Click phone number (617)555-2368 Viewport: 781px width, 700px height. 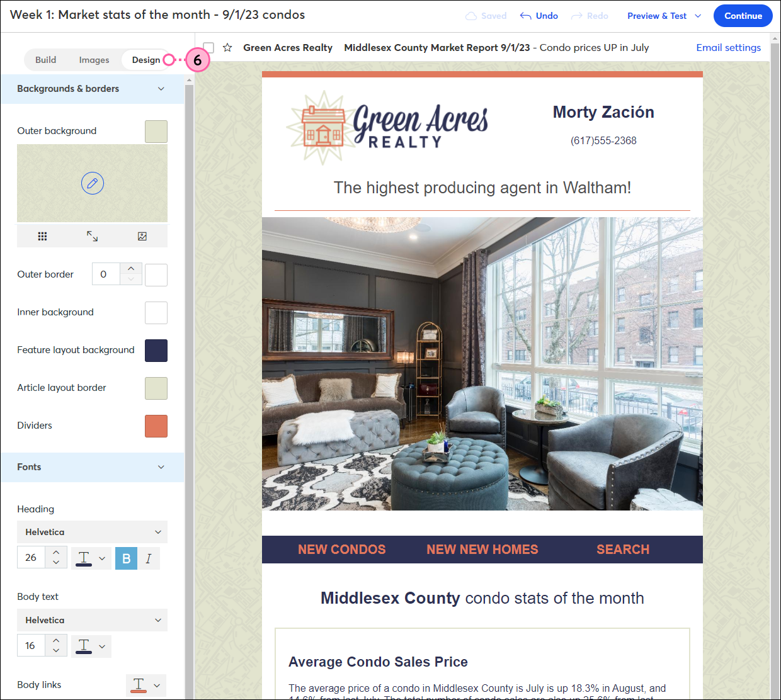[x=603, y=140]
